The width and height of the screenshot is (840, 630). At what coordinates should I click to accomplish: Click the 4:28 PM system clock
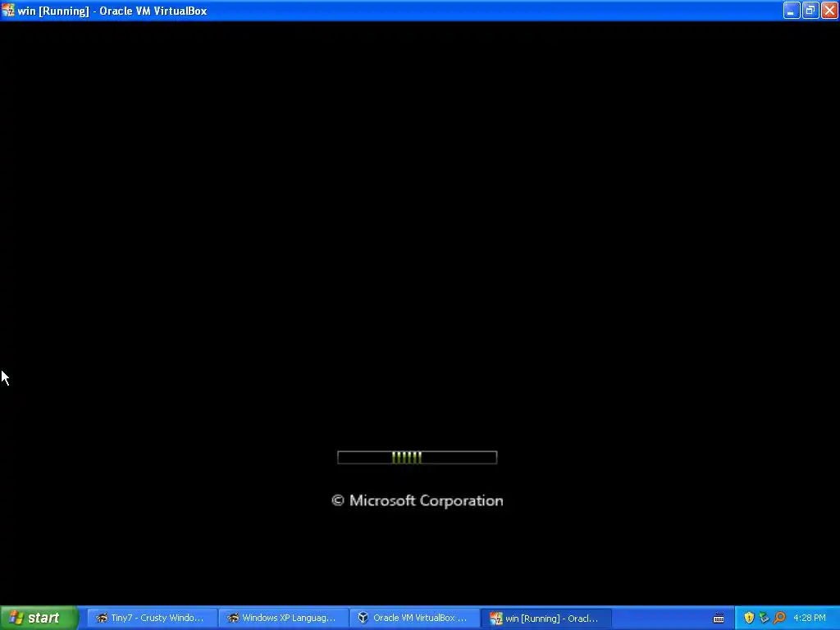810,618
